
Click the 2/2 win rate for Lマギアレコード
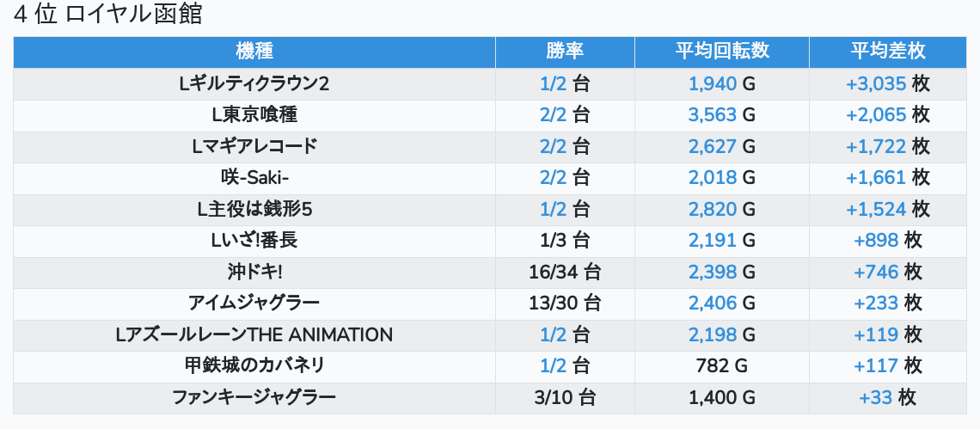point(553,146)
